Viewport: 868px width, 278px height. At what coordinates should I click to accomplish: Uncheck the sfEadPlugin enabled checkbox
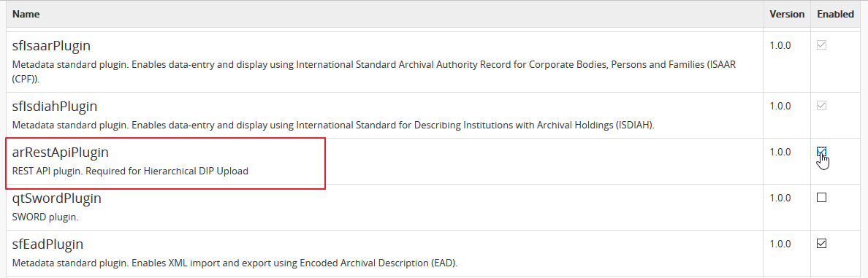pyautogui.click(x=821, y=243)
